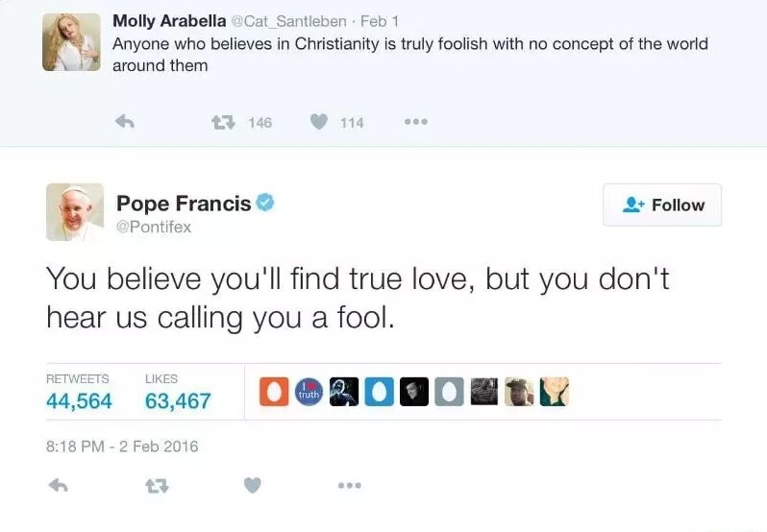Image resolution: width=767 pixels, height=532 pixels.
Task: View the 44,564 retweets list
Action: click(79, 400)
